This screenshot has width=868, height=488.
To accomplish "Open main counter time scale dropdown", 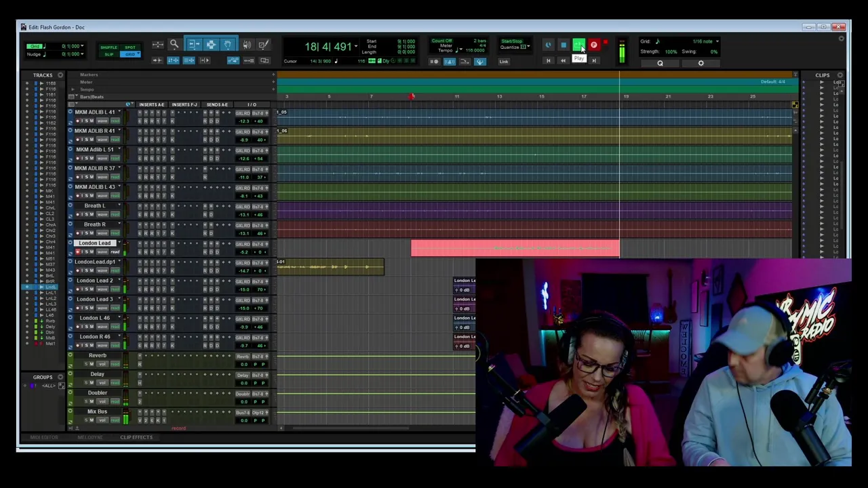I will click(356, 47).
